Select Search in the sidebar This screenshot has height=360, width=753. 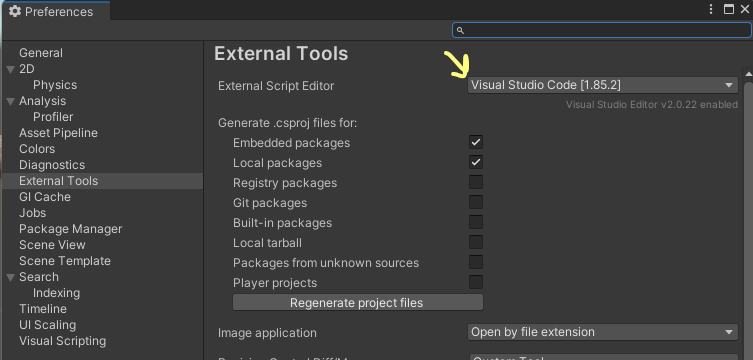pyautogui.click(x=39, y=277)
